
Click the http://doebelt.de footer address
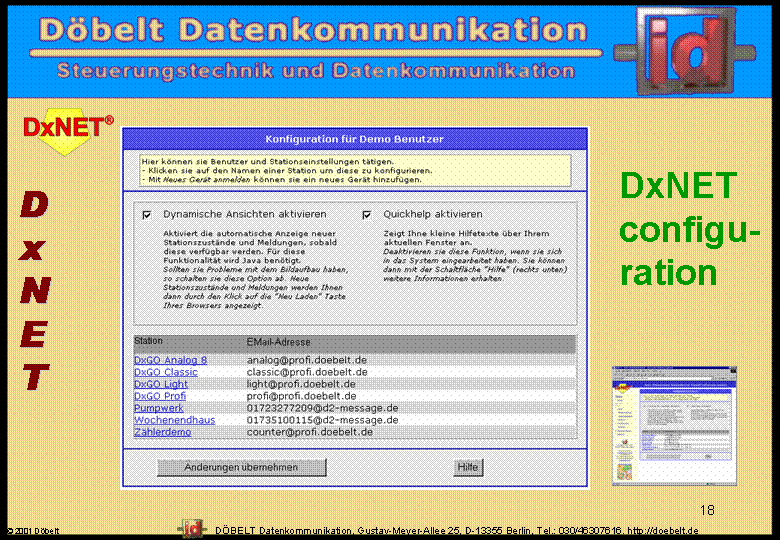point(663,531)
